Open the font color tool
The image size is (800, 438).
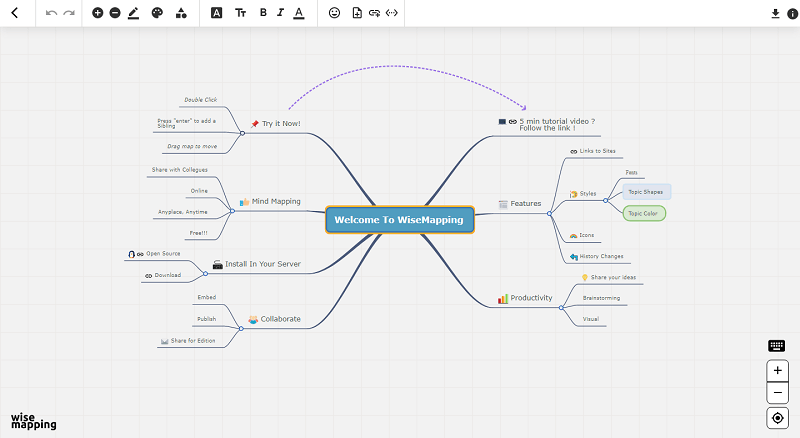click(x=299, y=13)
